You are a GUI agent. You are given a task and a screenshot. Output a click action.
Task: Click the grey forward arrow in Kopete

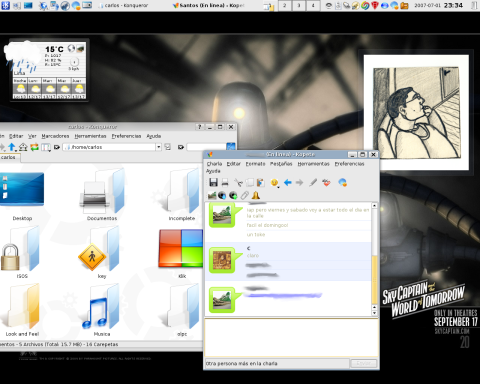point(299,182)
